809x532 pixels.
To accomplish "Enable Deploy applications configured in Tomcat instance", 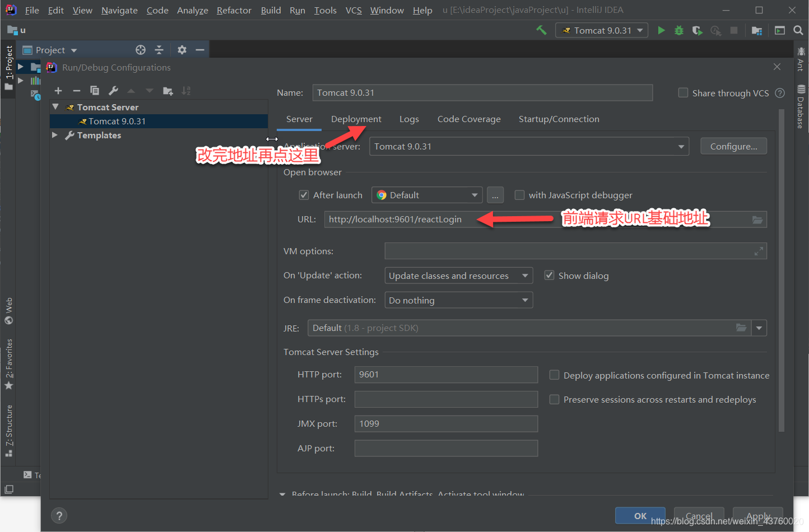I will 554,375.
